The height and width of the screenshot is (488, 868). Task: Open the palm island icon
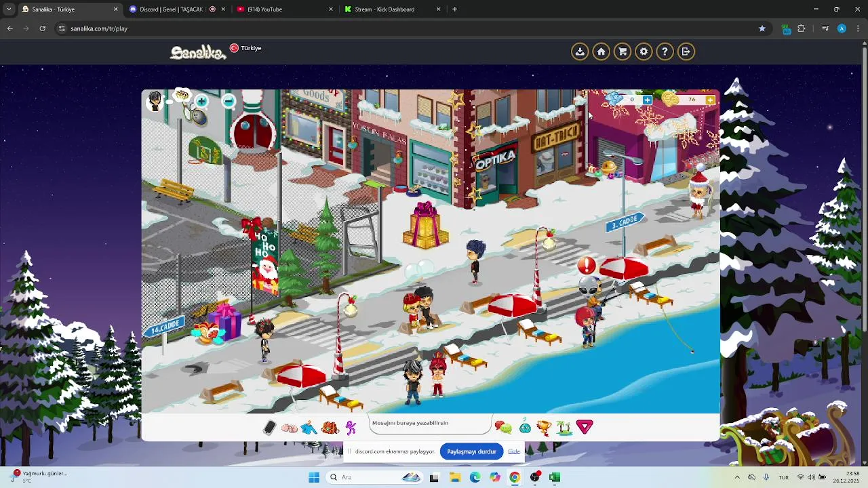click(x=564, y=427)
